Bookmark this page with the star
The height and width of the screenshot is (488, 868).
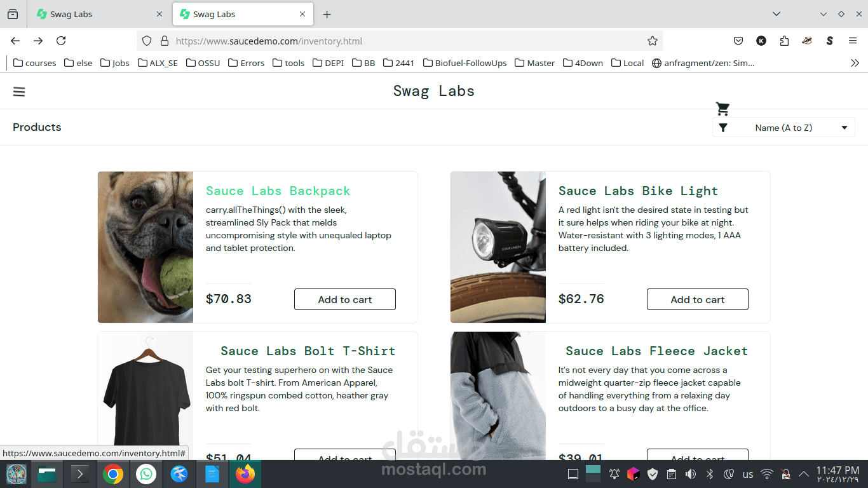click(x=652, y=41)
